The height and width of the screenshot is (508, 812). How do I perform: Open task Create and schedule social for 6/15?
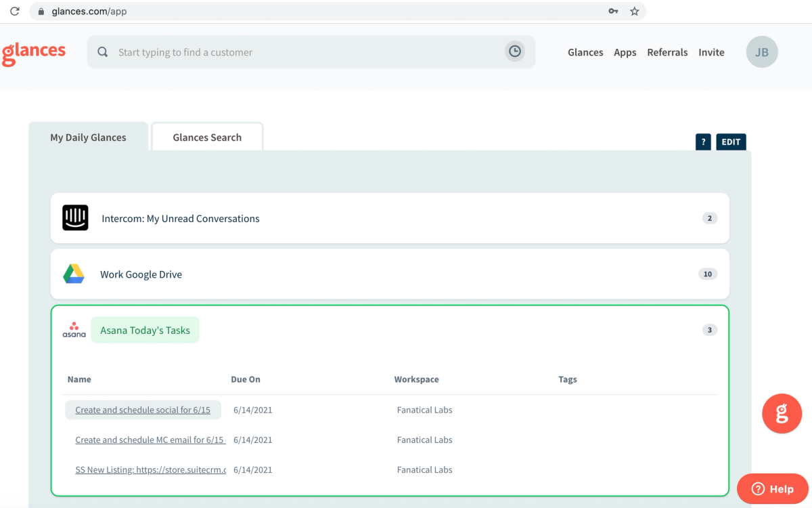pos(143,410)
